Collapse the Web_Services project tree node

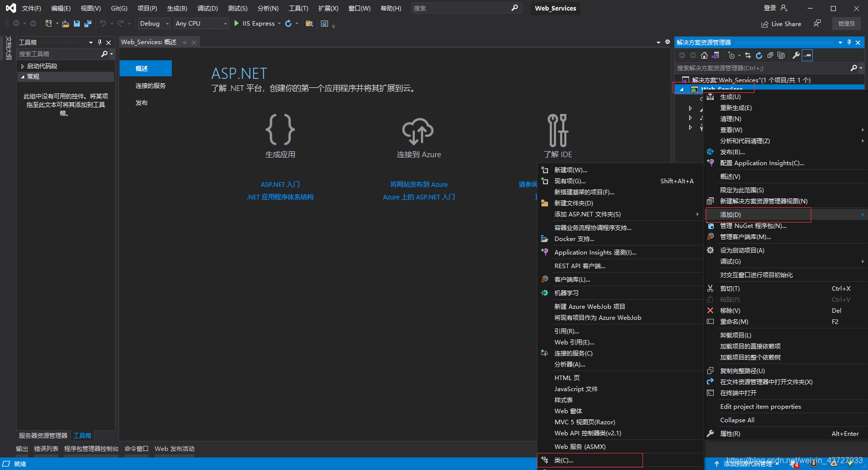coord(682,89)
